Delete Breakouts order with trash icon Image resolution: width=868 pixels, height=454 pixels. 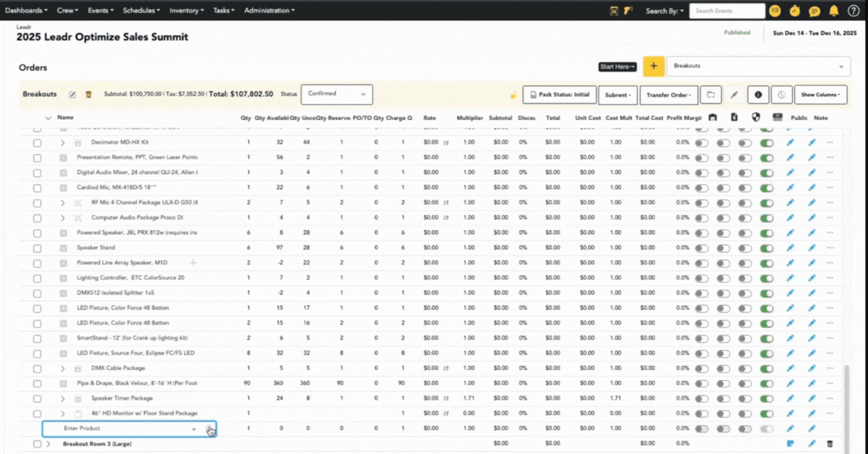(89, 94)
